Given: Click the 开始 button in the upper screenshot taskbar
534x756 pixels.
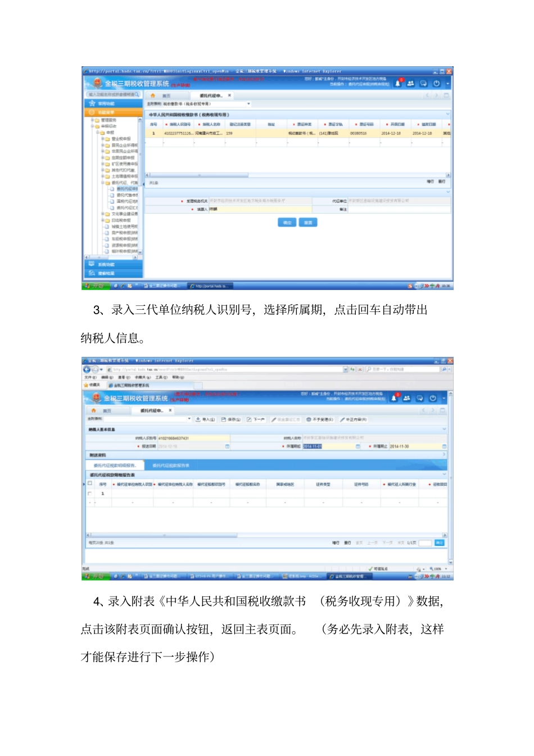Looking at the screenshot, I should (x=96, y=286).
